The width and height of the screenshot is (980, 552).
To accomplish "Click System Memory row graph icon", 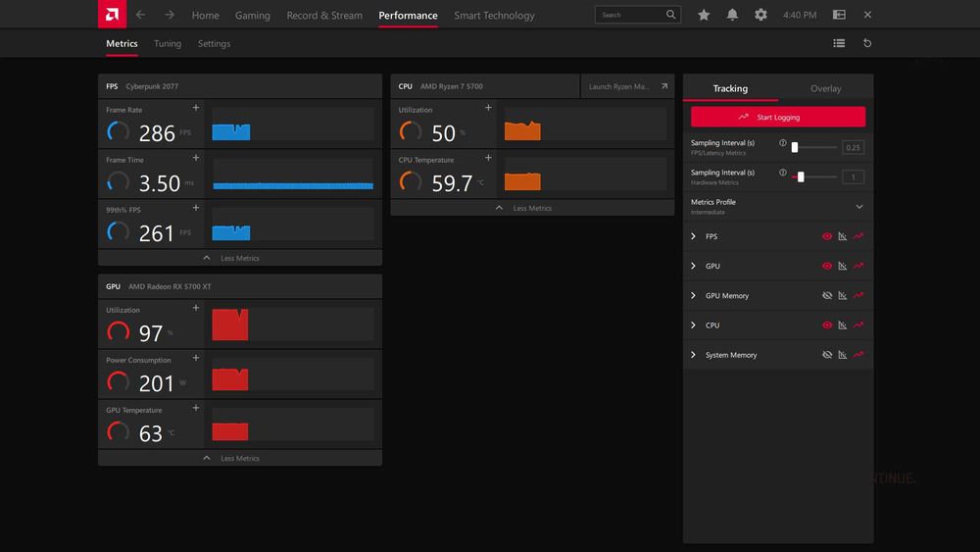I will 843,355.
